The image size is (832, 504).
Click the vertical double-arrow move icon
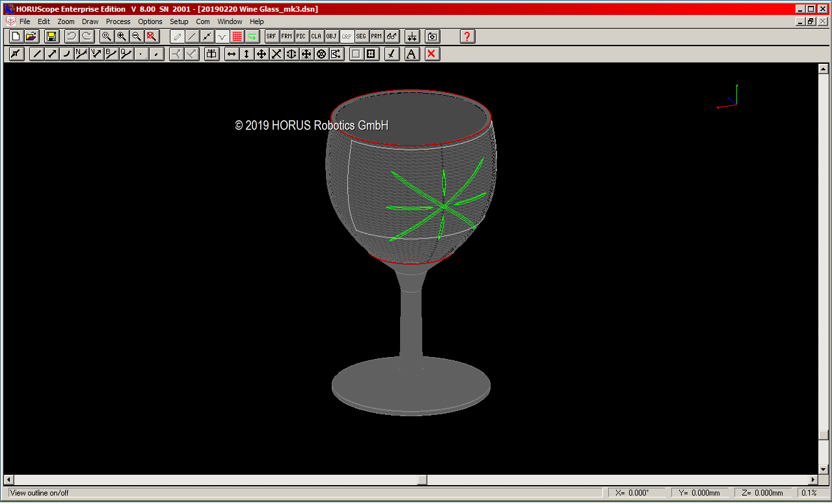[247, 54]
